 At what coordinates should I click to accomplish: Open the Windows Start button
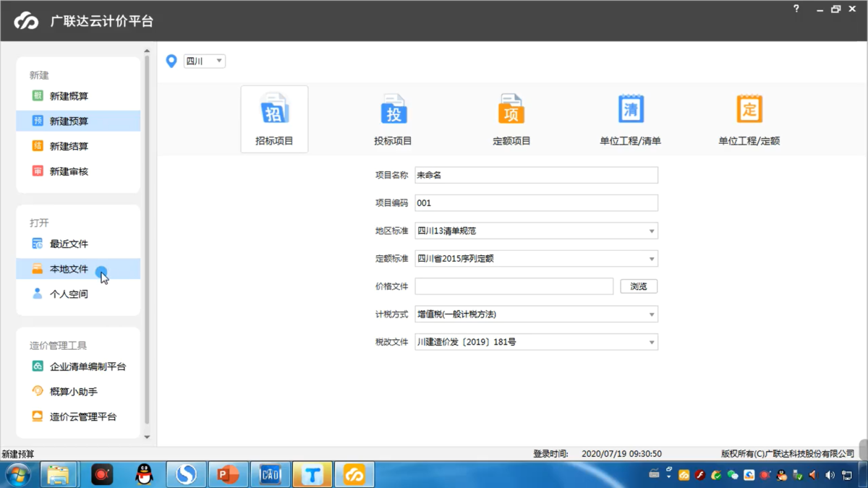tap(18, 475)
